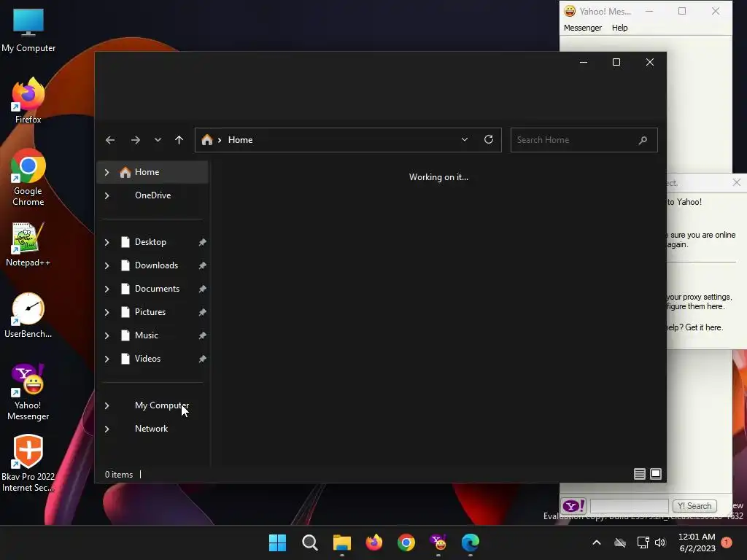Click the pin icon next to Pictures
This screenshot has width=747, height=560.
click(203, 312)
